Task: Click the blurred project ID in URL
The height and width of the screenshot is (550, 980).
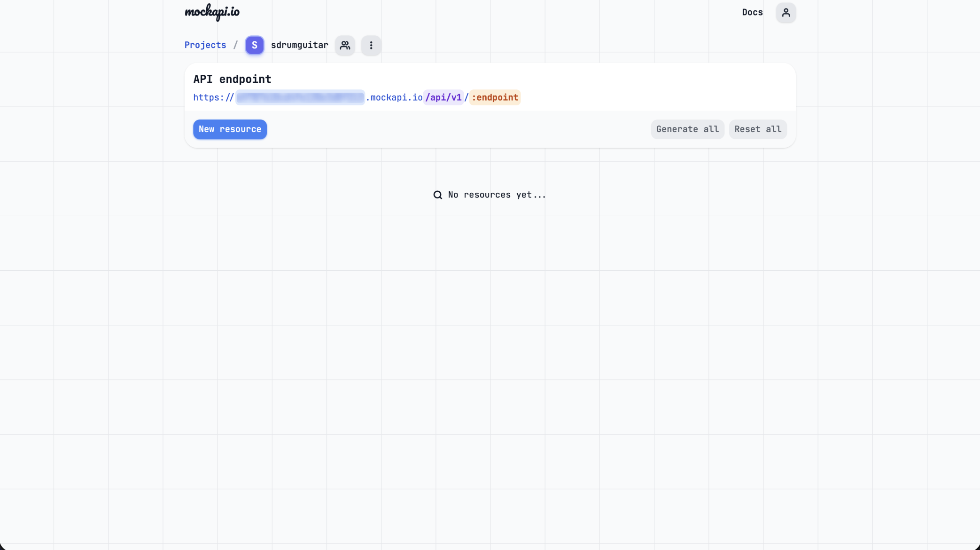Action: pos(300,97)
